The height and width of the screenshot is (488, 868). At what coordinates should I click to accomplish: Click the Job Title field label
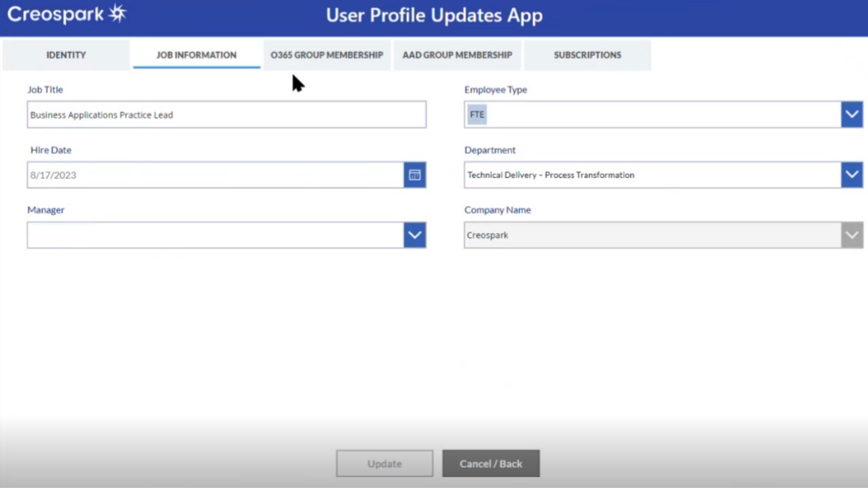(45, 89)
